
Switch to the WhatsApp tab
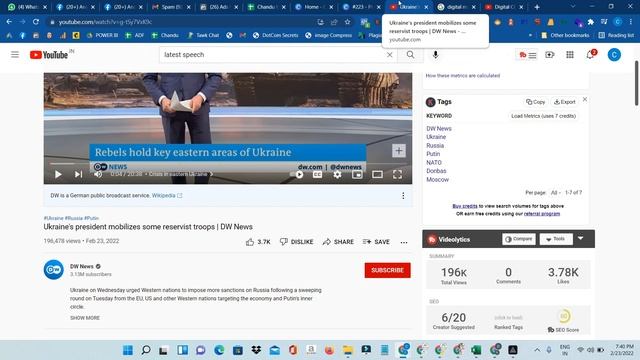27,7
